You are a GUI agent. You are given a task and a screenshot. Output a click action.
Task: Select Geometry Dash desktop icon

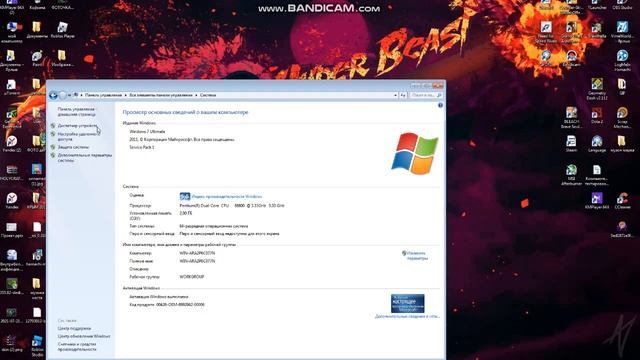[597, 89]
